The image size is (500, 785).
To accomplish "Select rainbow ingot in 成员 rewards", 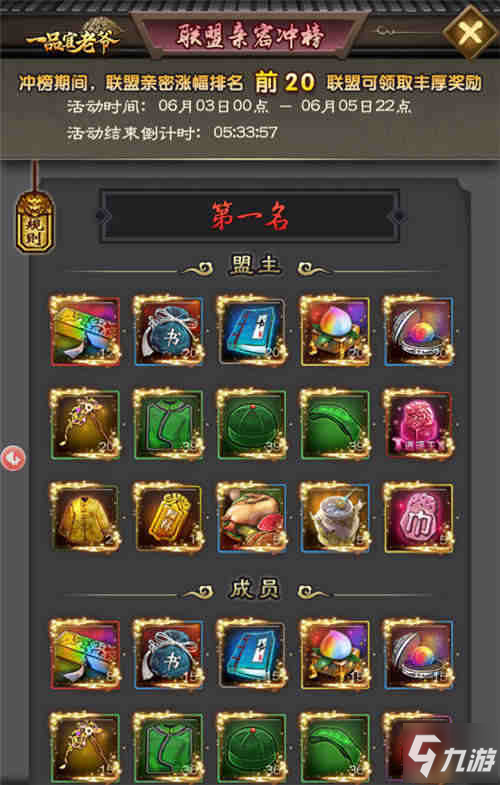I will coord(85,654).
